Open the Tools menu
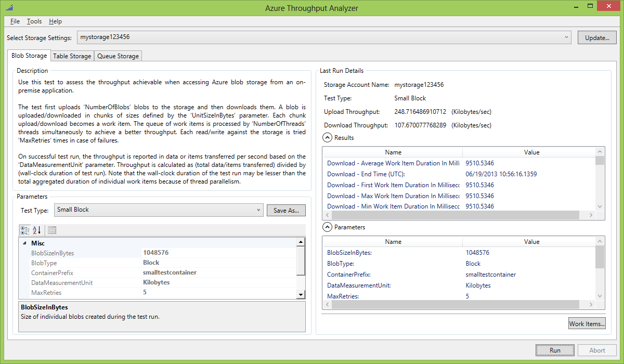This screenshot has width=624, height=364. [34, 21]
